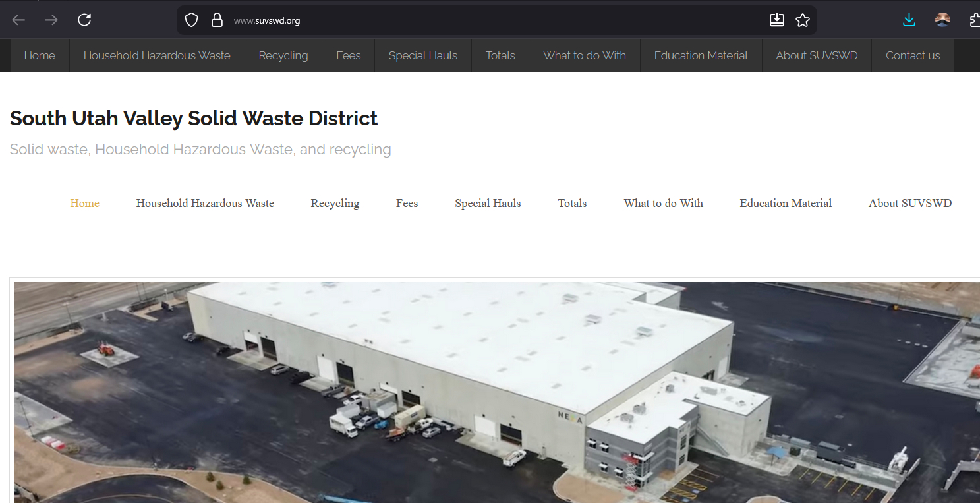Viewport: 980px width, 503px height.
Task: Click Recycling link in white menu
Action: (335, 203)
